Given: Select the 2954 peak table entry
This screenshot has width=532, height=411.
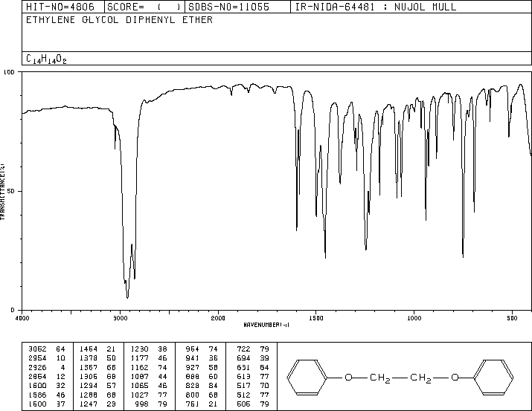Looking at the screenshot, I should [x=47, y=358].
